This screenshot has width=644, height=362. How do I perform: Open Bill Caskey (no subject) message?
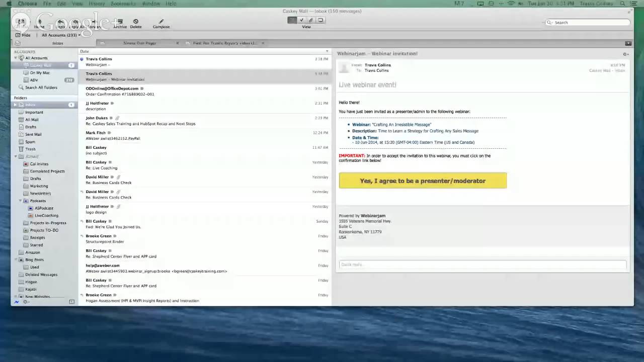click(205, 150)
